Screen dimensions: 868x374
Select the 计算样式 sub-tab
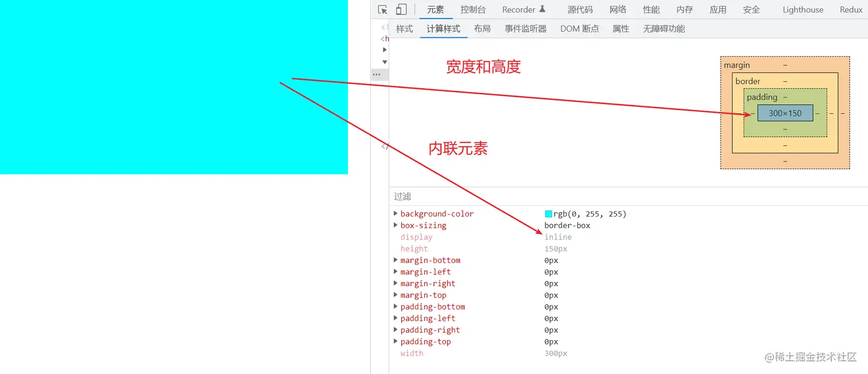coord(443,29)
